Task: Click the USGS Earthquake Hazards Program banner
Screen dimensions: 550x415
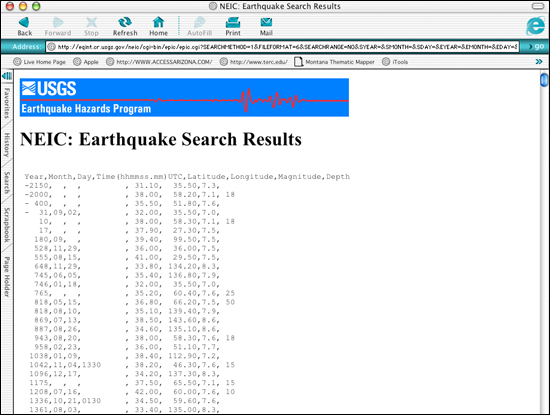Action: point(184,97)
